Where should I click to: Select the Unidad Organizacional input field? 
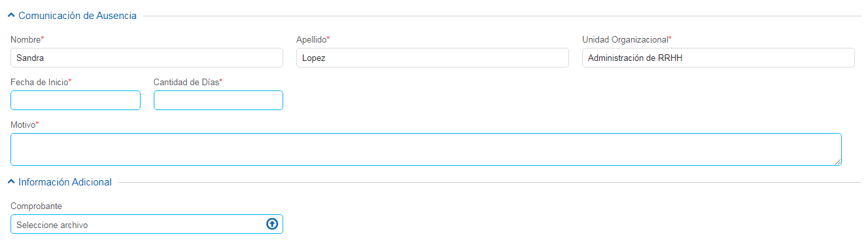click(718, 58)
